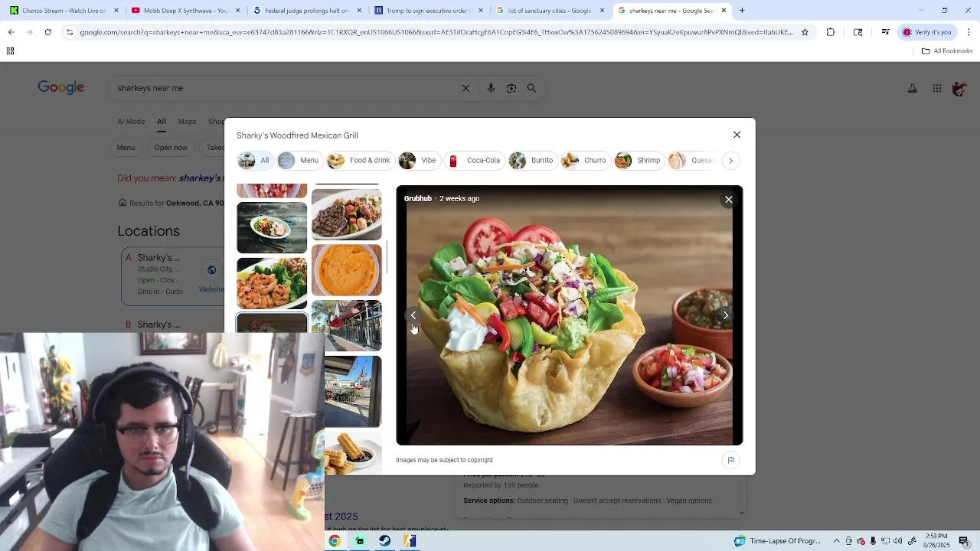
Task: Filter photos by Burrito
Action: 531,161
